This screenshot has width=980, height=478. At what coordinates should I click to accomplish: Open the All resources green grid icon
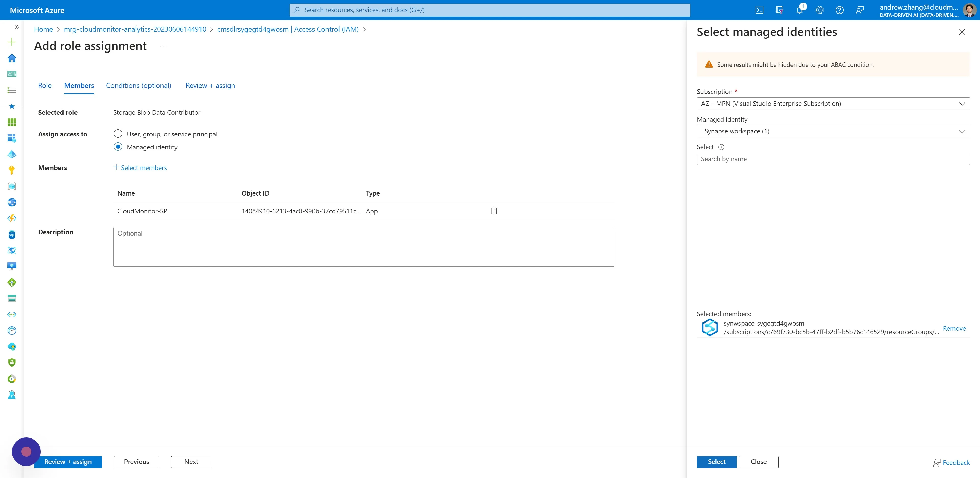[12, 122]
